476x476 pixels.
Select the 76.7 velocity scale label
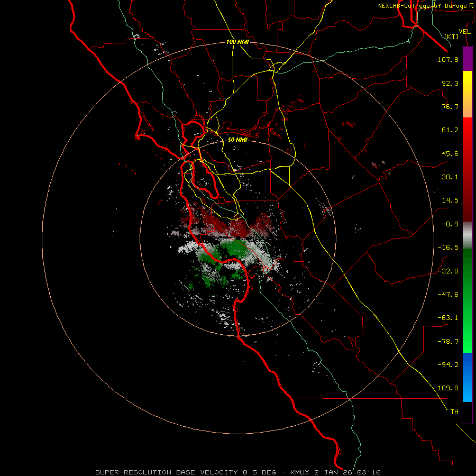[x=450, y=106]
